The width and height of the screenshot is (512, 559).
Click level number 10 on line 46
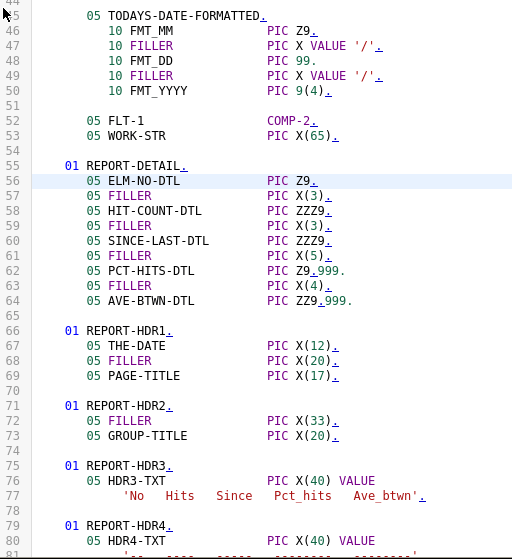click(115, 31)
